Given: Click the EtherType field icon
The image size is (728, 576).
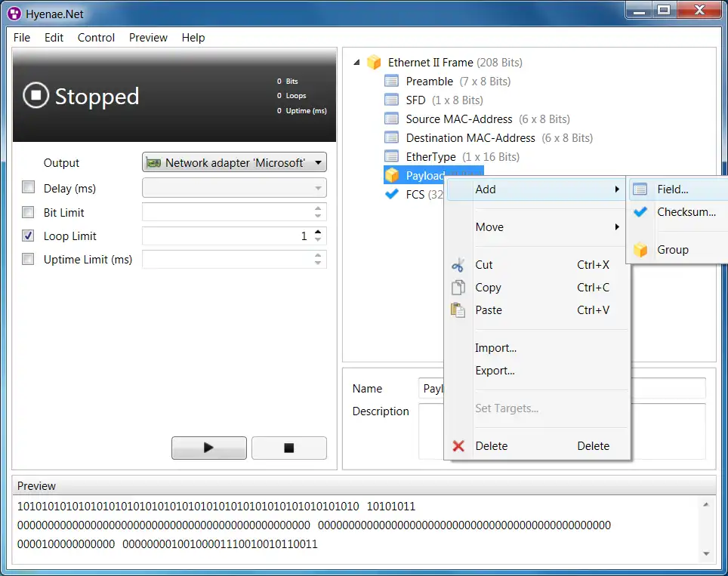Looking at the screenshot, I should point(391,156).
